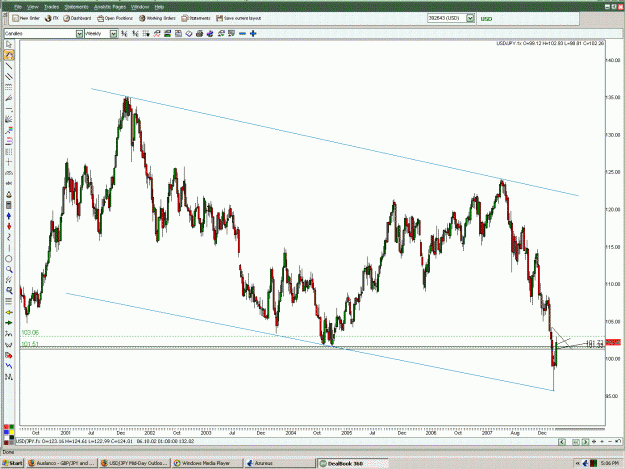This screenshot has width=625, height=469.
Task: Click the New Order toolbar button
Action: [26, 18]
